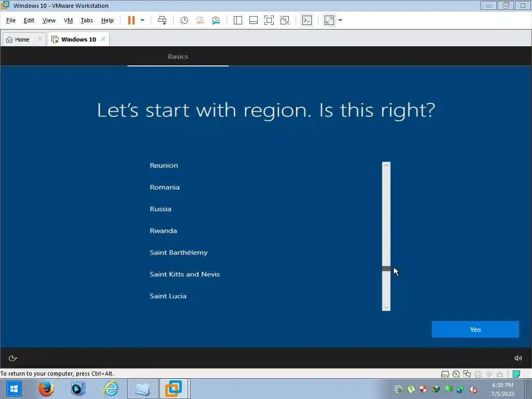Choose Russia from the region list
The image size is (532, 399).
pyautogui.click(x=161, y=209)
